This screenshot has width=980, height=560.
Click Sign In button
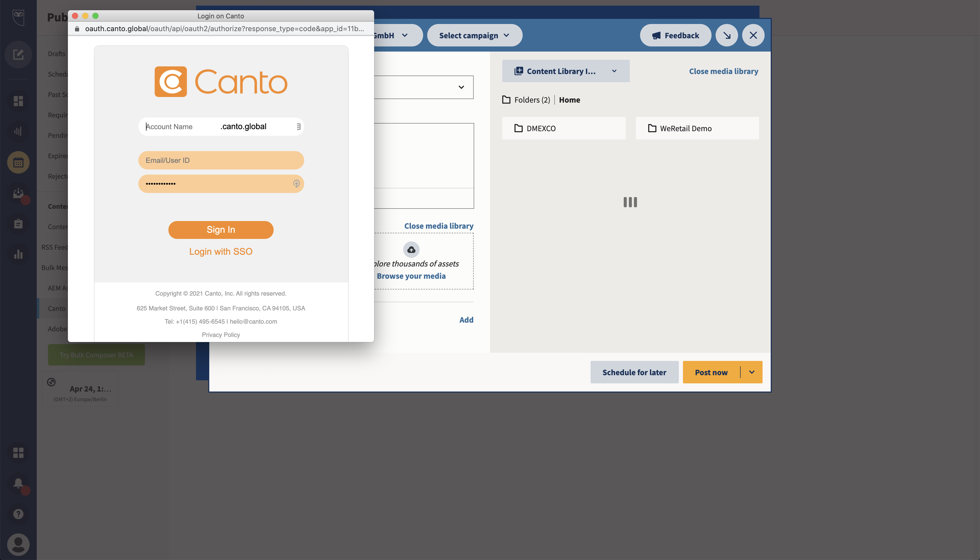[x=221, y=229]
